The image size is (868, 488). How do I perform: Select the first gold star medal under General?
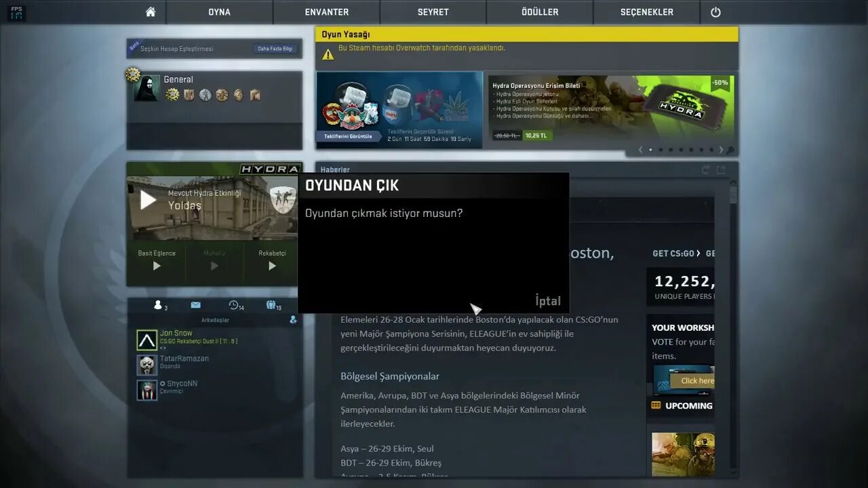[172, 95]
